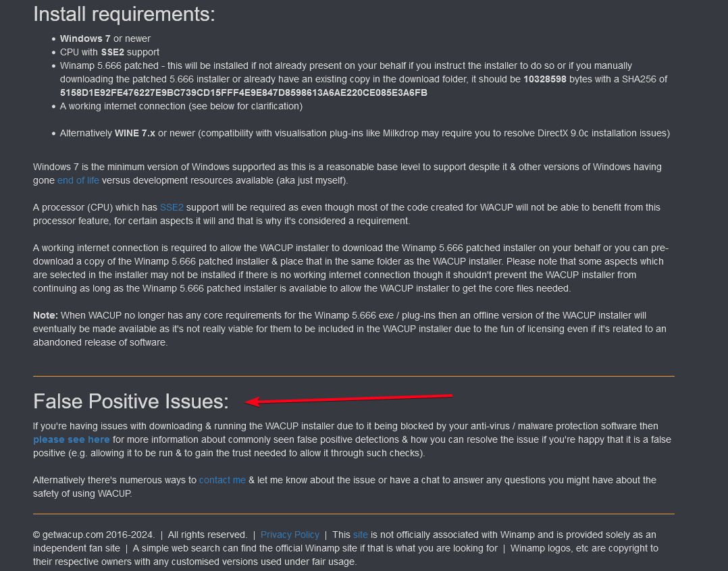Click the 'False Positive Issues:' heading
The image size is (728, 571).
click(131, 401)
